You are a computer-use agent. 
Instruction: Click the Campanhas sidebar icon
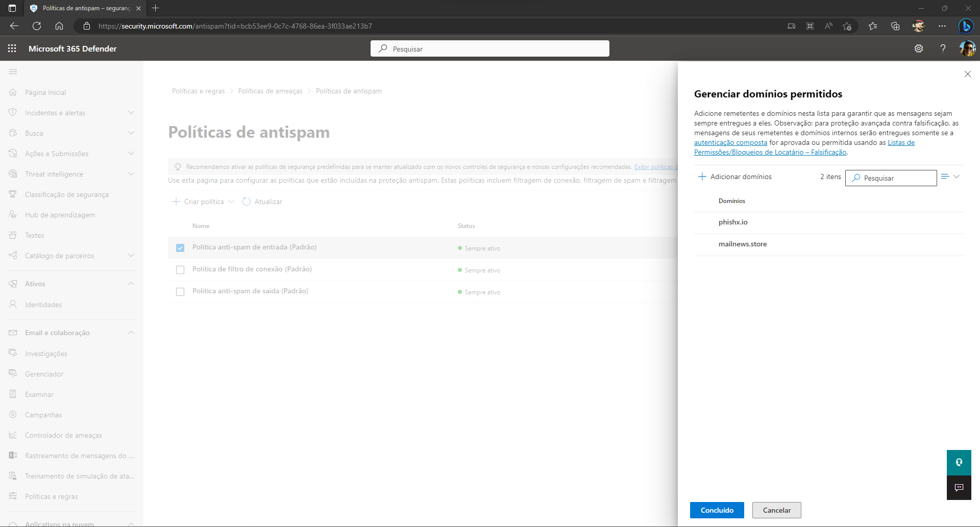click(x=13, y=415)
